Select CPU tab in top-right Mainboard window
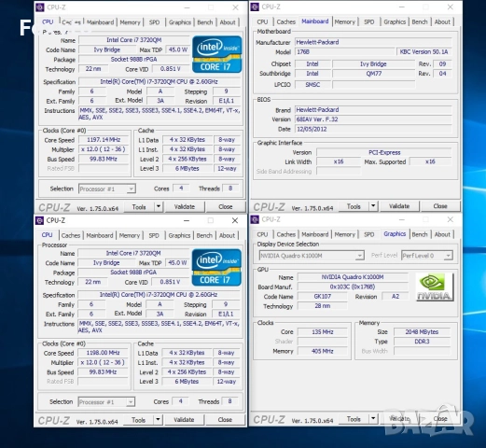 click(x=262, y=21)
